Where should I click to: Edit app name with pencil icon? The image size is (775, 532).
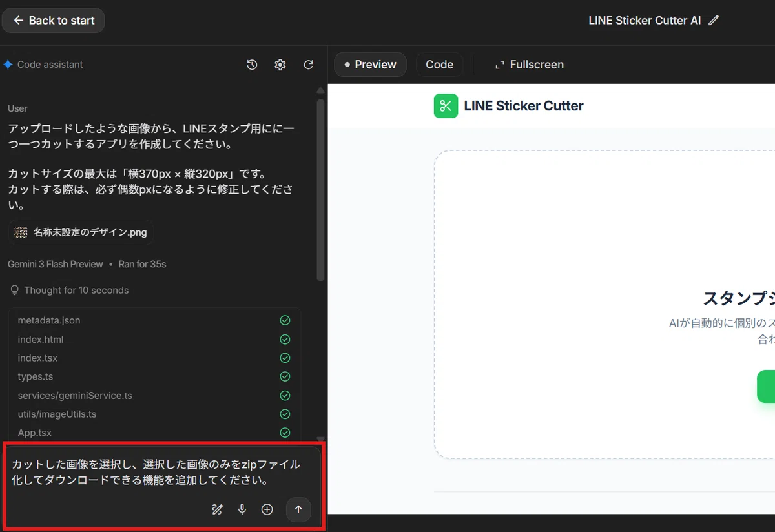click(x=714, y=21)
